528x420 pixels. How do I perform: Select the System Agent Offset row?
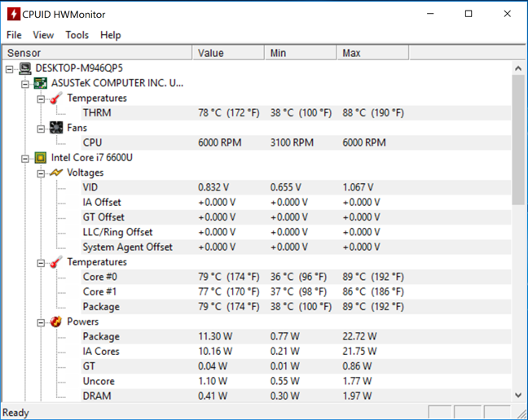pos(296,247)
